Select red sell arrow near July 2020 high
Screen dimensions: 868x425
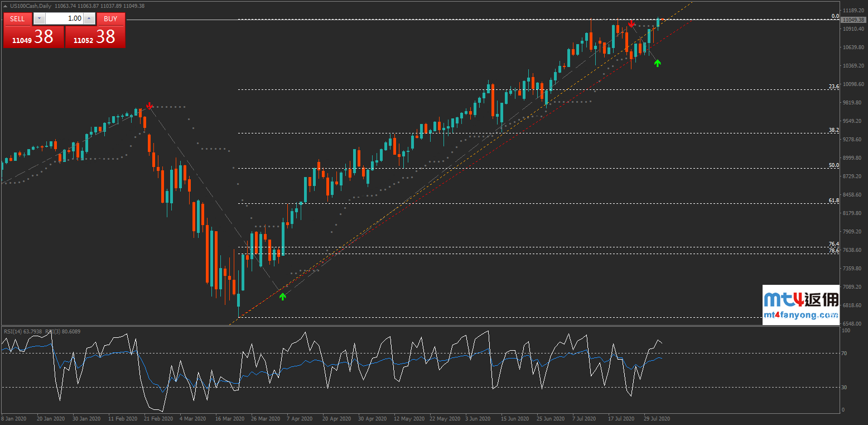(631, 23)
